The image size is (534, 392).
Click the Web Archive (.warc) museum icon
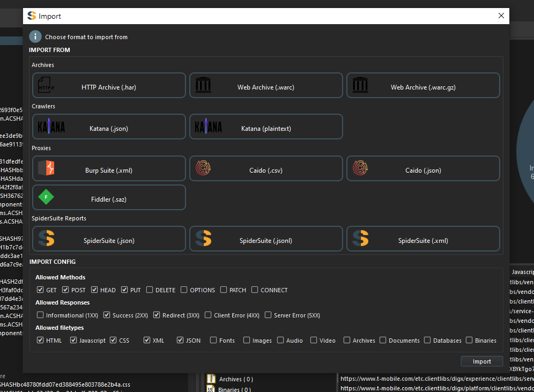[x=203, y=85]
